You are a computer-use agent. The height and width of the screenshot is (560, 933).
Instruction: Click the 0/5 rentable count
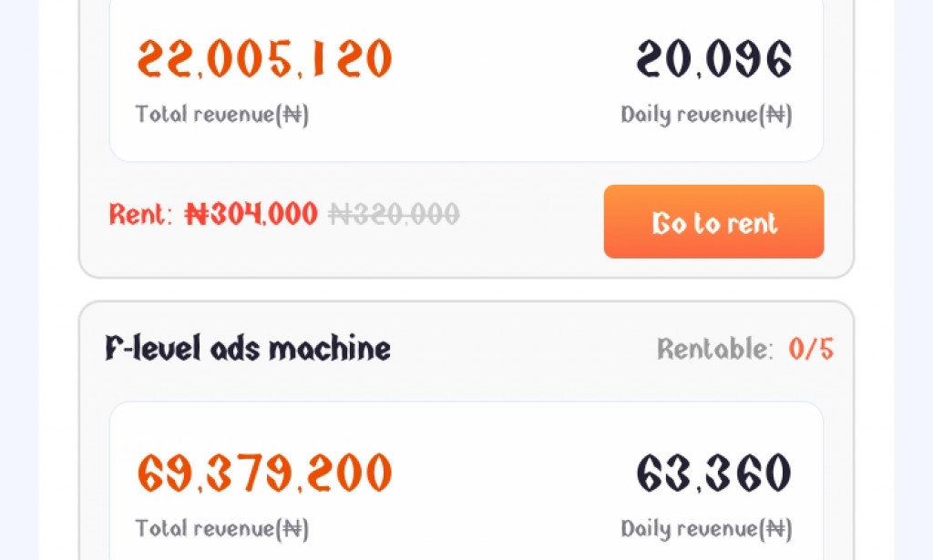811,349
